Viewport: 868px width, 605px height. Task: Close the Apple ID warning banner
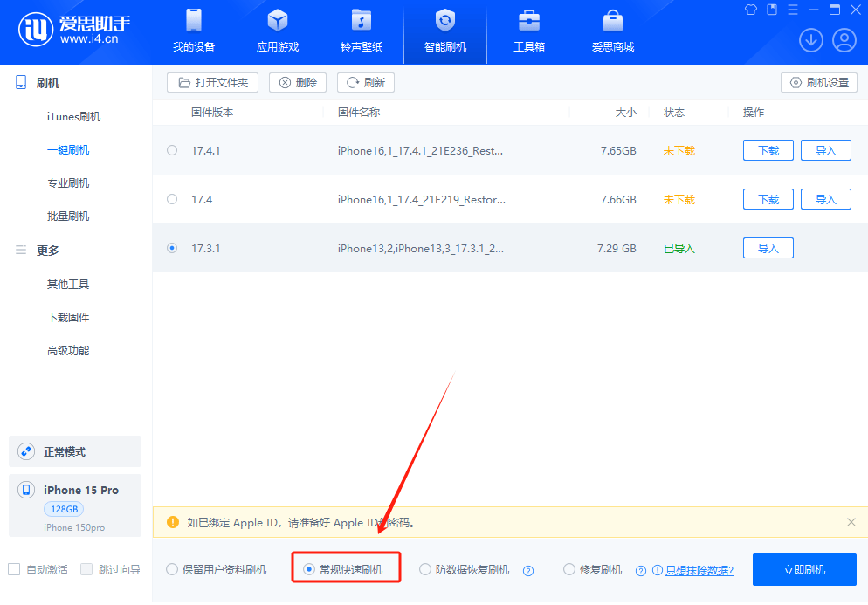pyautogui.click(x=851, y=522)
